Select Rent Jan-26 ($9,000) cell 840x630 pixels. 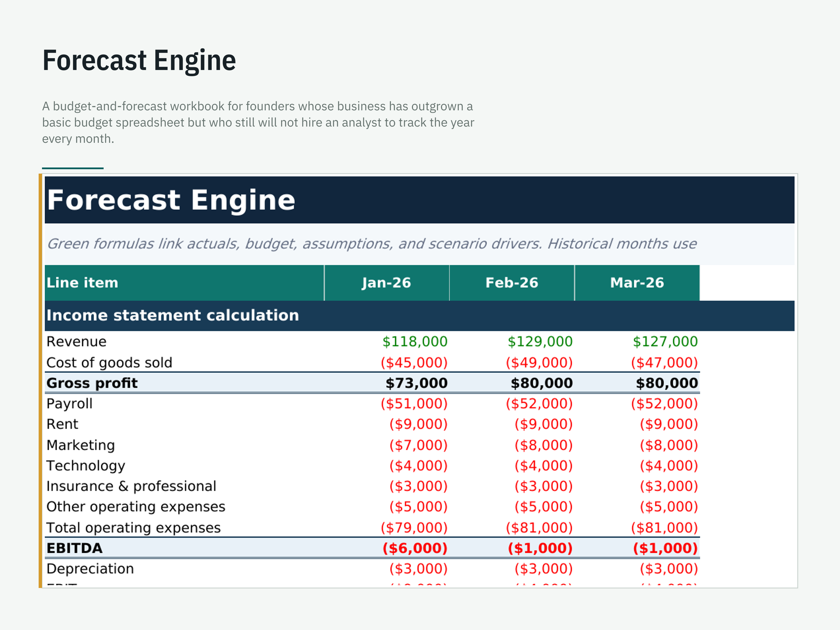pos(419,424)
